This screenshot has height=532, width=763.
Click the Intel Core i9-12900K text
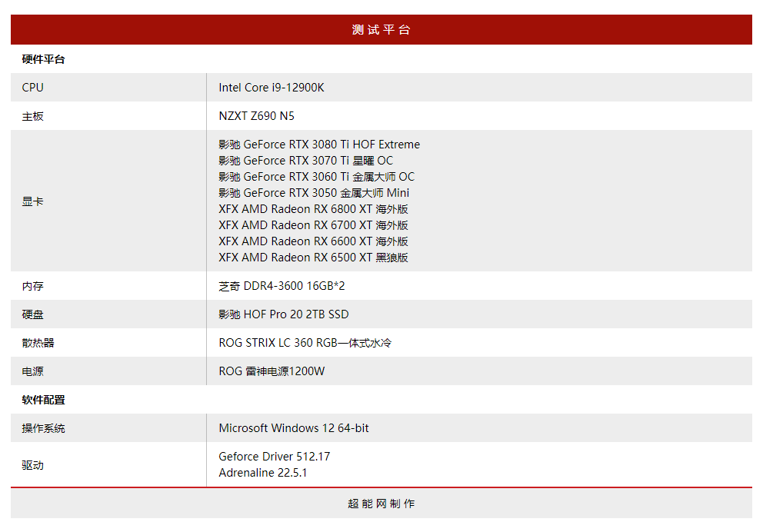click(271, 88)
